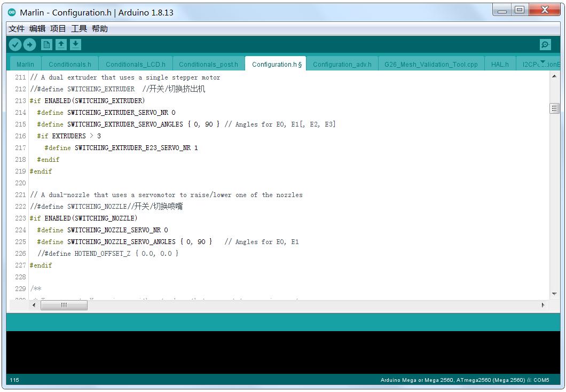The image size is (566, 392).
Task: Click the horizontal scrollbar right arrow
Action: 543,305
